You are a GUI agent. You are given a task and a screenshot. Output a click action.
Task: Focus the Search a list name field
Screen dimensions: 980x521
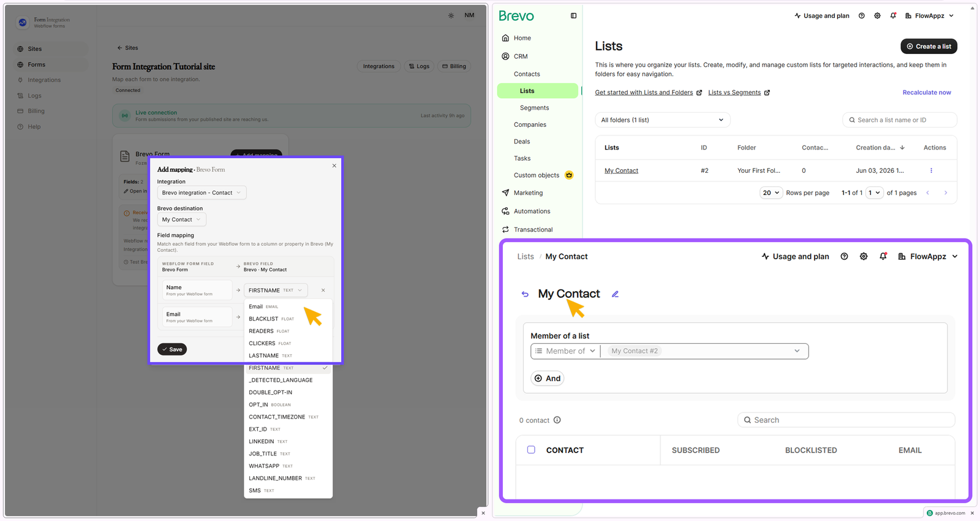coord(900,120)
